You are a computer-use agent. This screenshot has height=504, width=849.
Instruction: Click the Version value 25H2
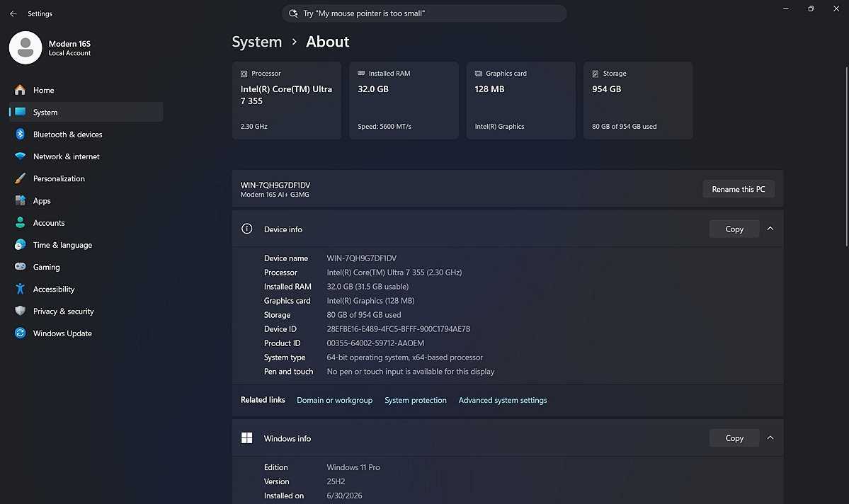[336, 481]
